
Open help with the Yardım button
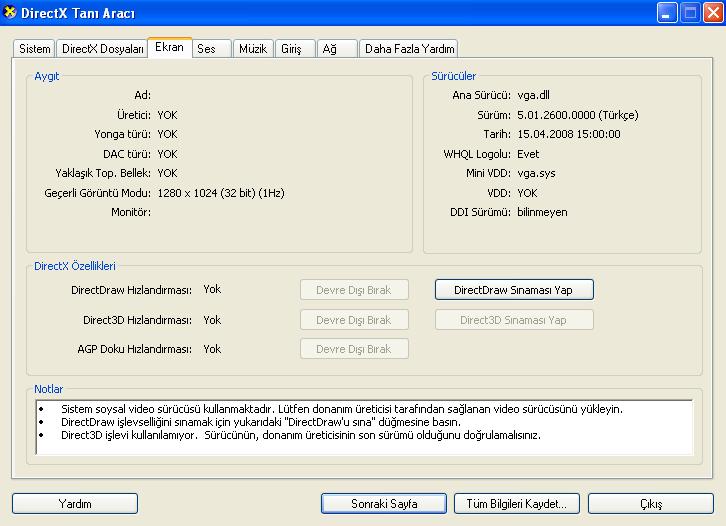point(75,503)
